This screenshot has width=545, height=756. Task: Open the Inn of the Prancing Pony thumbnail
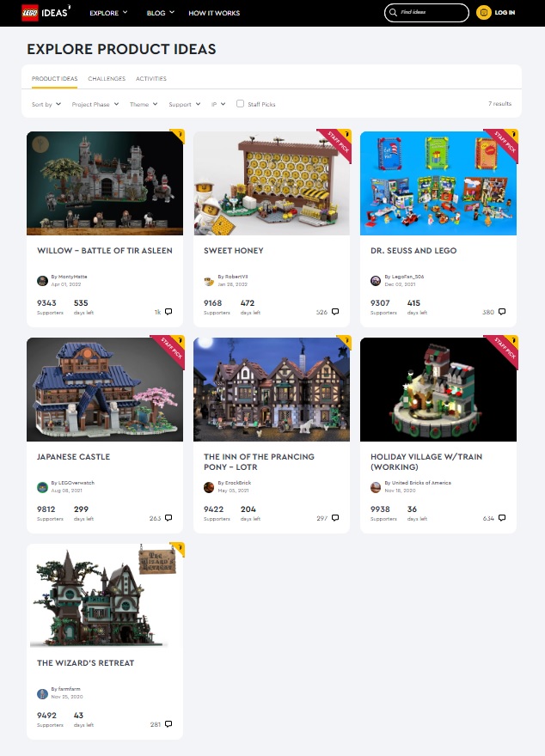click(272, 389)
